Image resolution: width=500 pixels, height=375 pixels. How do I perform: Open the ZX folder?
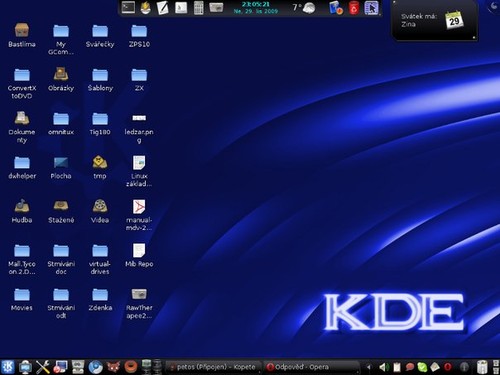(139, 79)
